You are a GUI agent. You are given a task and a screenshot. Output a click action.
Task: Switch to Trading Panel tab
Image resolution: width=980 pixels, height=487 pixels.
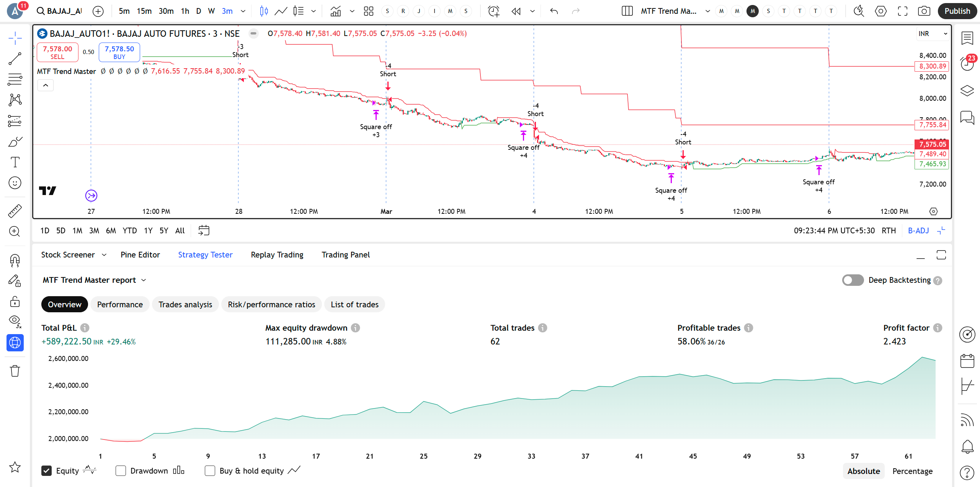click(345, 255)
